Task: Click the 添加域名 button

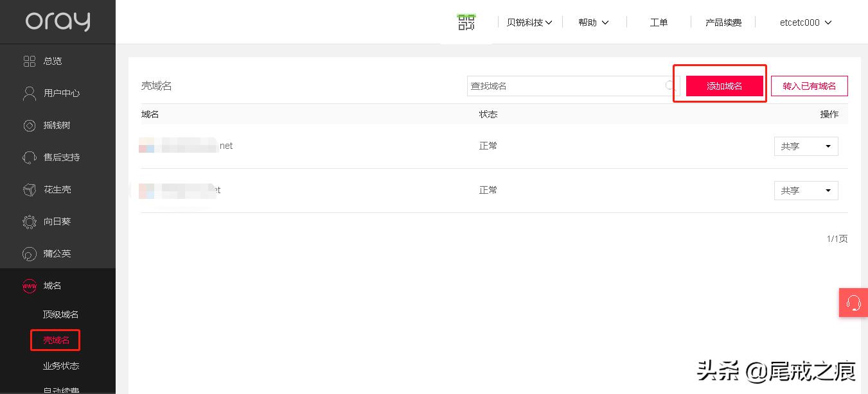Action: [x=724, y=86]
